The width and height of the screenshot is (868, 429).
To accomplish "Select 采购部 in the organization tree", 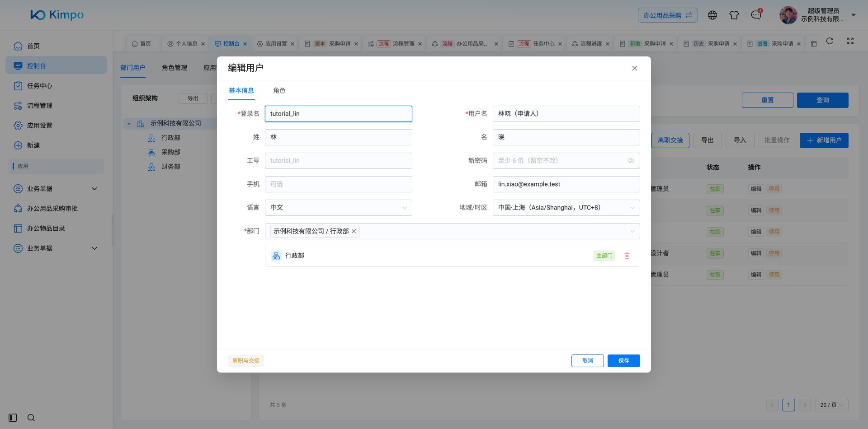I will pyautogui.click(x=171, y=152).
